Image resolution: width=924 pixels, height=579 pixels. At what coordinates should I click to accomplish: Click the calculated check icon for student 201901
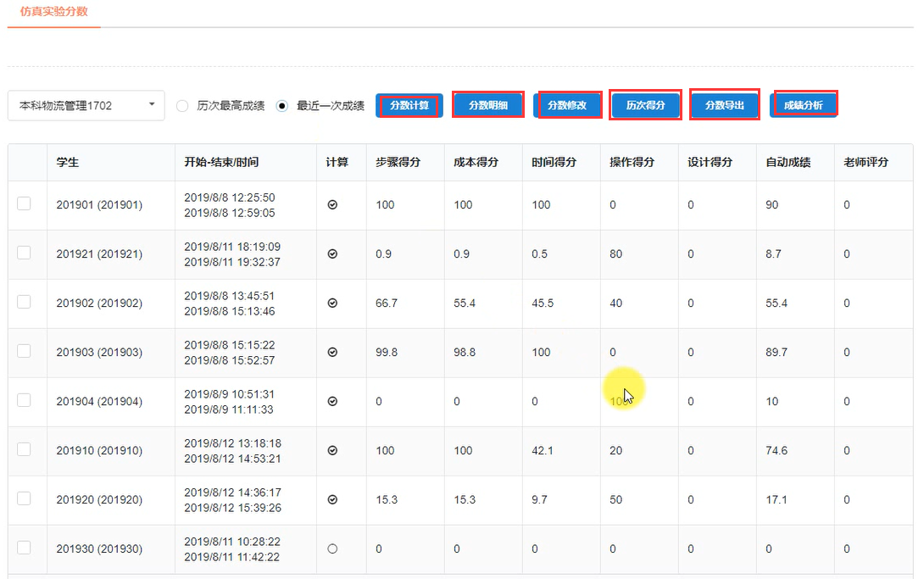tap(332, 204)
